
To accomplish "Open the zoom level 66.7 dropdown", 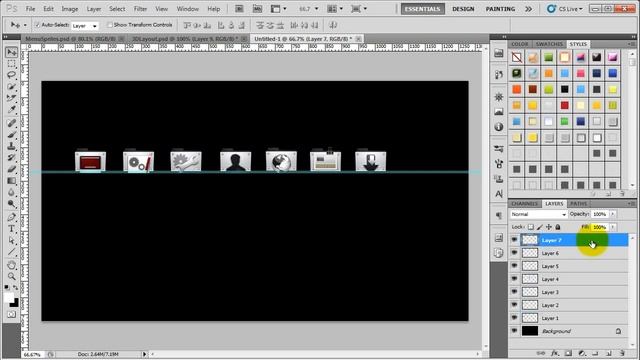I will click(x=316, y=9).
